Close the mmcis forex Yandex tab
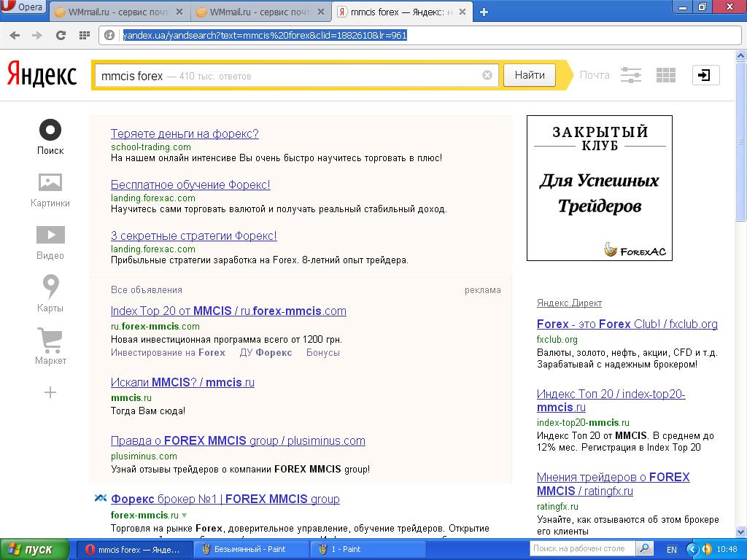Screen dimensions: 747x560 [462, 12]
